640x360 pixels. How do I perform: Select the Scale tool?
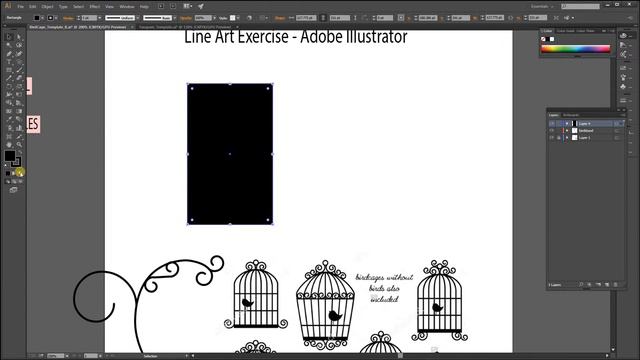[x=19, y=87]
